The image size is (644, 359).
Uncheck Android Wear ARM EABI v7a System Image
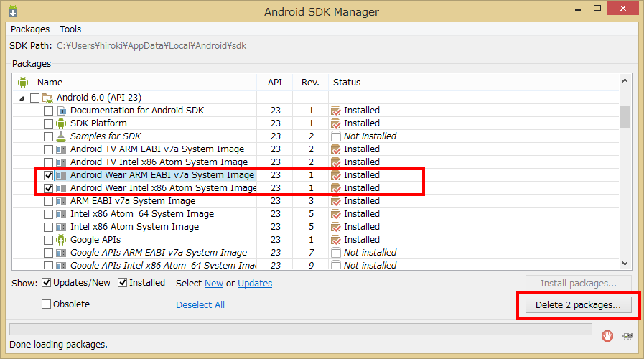(49, 175)
